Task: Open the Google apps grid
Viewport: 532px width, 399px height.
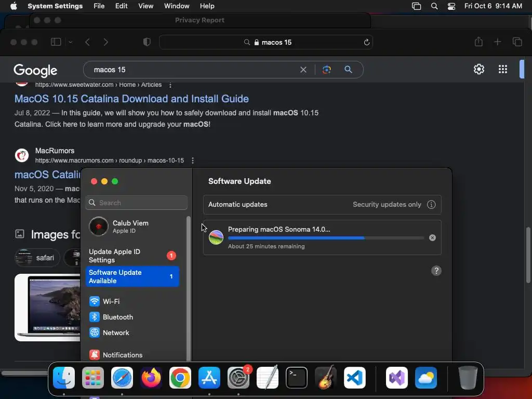Action: (503, 70)
